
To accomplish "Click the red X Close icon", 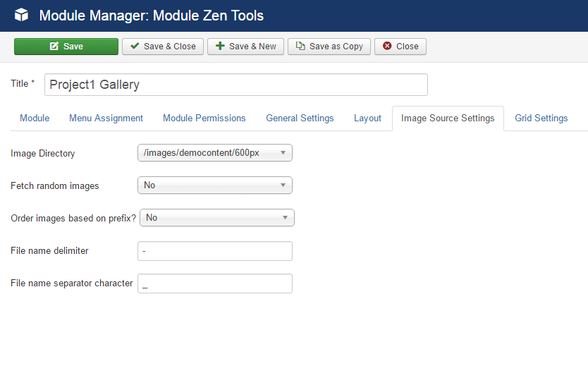I will click(387, 46).
